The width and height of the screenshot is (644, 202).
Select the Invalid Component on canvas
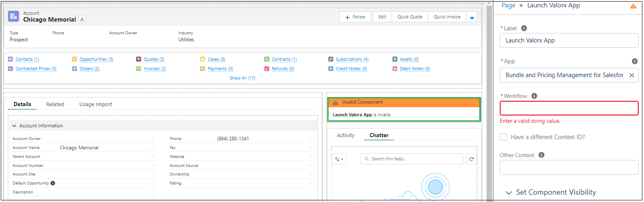coord(404,109)
